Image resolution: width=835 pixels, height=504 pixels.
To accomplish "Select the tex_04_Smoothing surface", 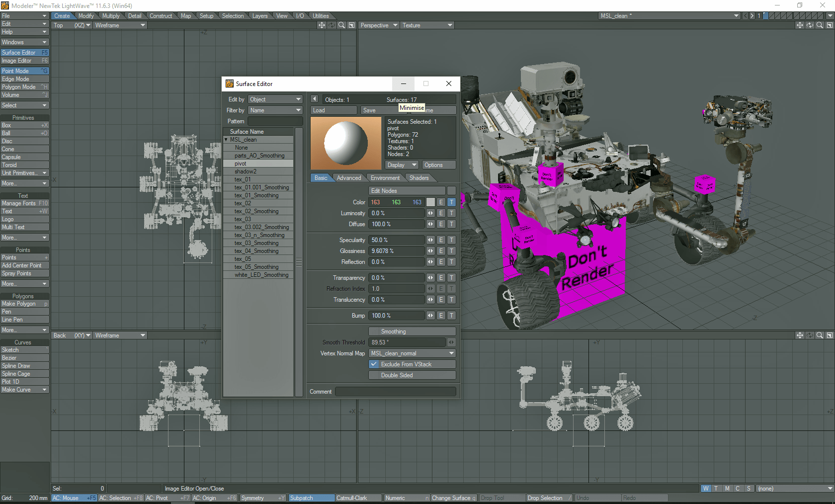I will 259,251.
